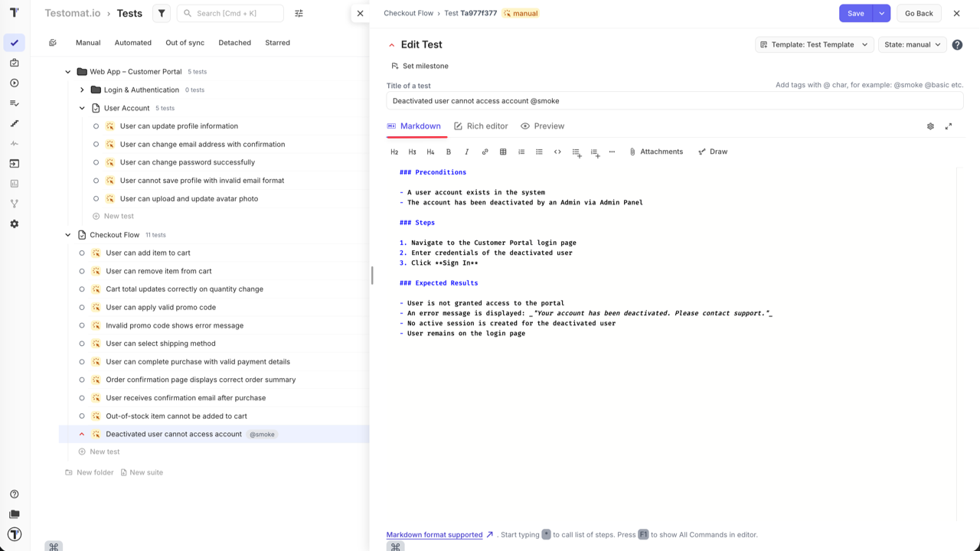This screenshot has width=980, height=551.
Task: Switch to Manual filter tab
Action: click(x=88, y=43)
